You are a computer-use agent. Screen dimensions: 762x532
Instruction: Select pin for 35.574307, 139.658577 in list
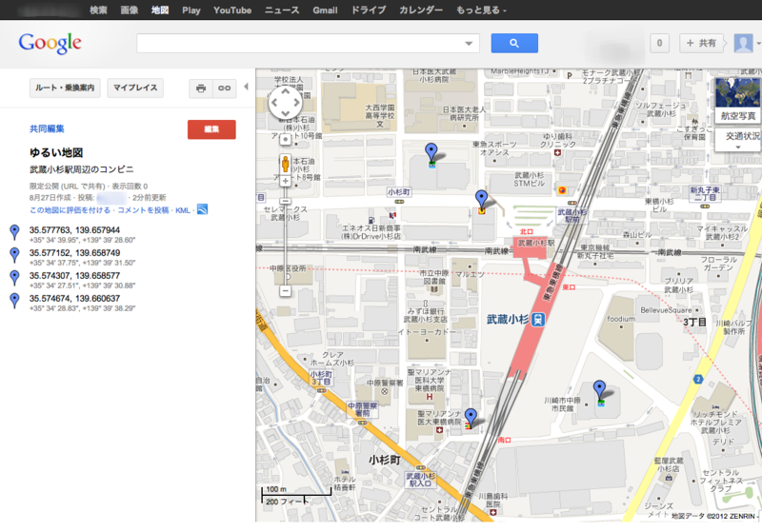pos(14,278)
